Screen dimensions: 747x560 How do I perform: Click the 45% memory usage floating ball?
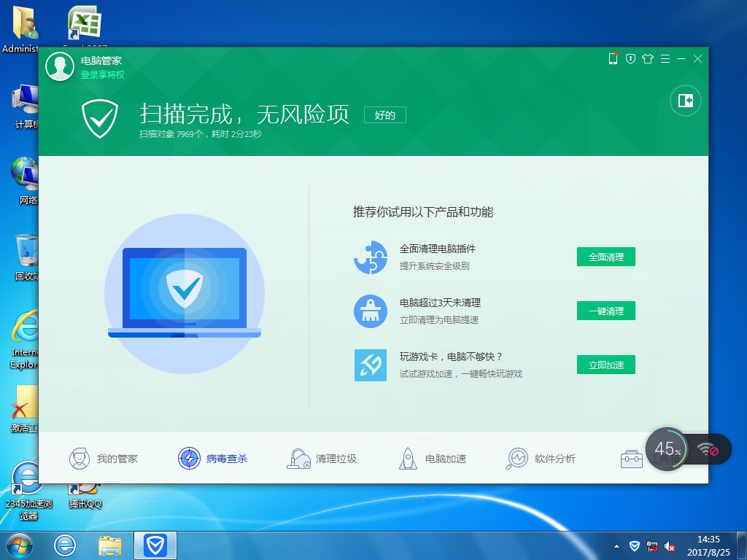pos(667,449)
